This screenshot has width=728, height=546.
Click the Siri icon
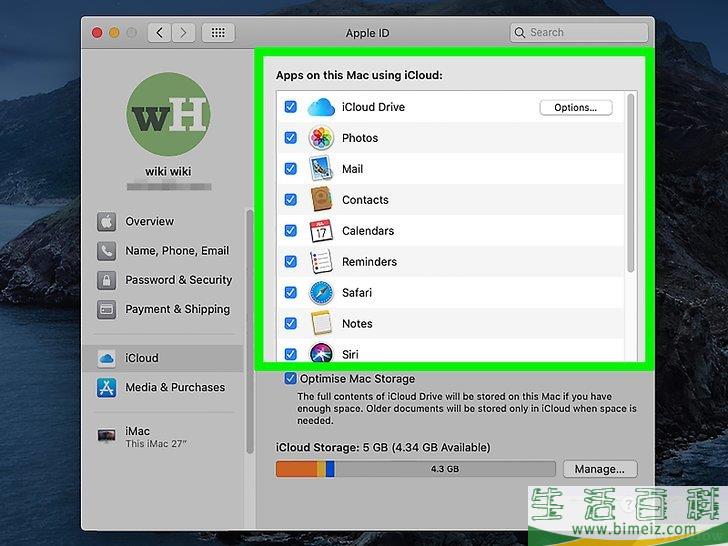click(x=321, y=353)
